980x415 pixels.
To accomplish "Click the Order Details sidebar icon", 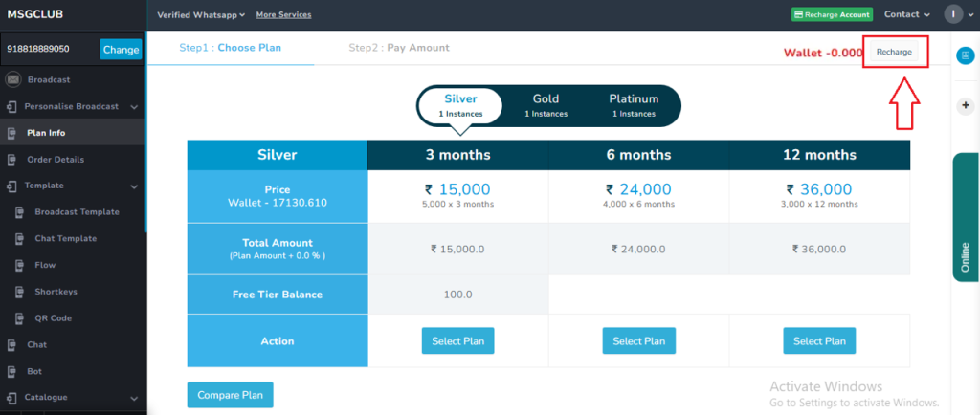I will 11,160.
